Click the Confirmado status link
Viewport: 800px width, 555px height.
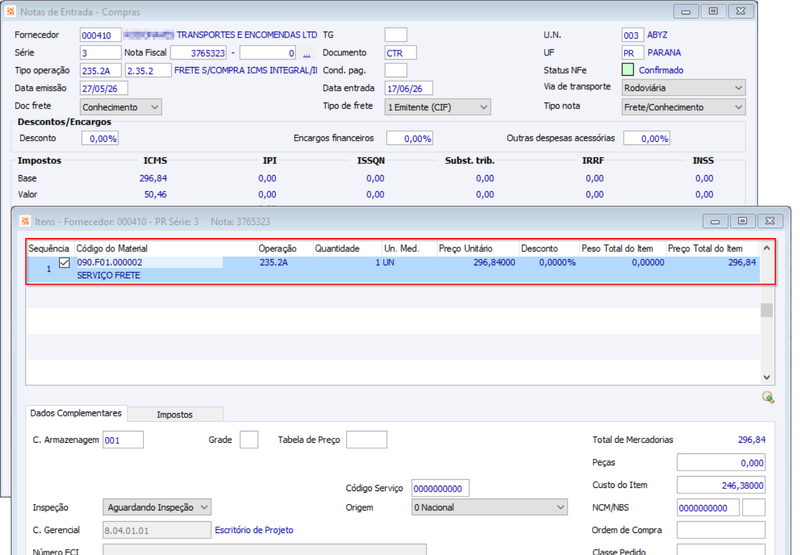click(x=661, y=70)
